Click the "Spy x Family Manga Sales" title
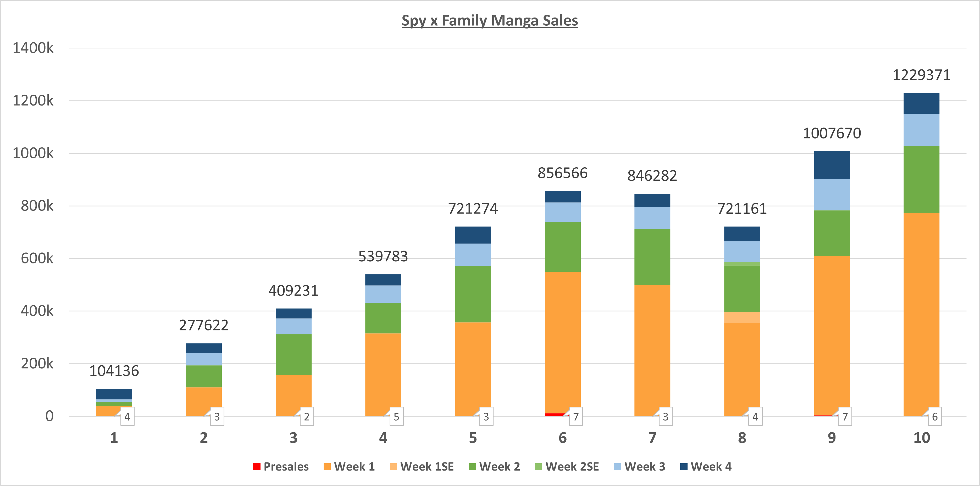 click(x=490, y=20)
